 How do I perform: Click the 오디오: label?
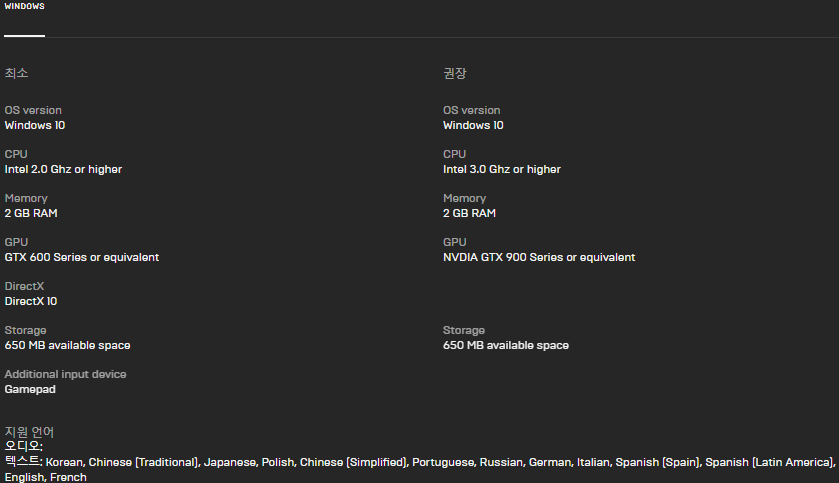[24, 446]
